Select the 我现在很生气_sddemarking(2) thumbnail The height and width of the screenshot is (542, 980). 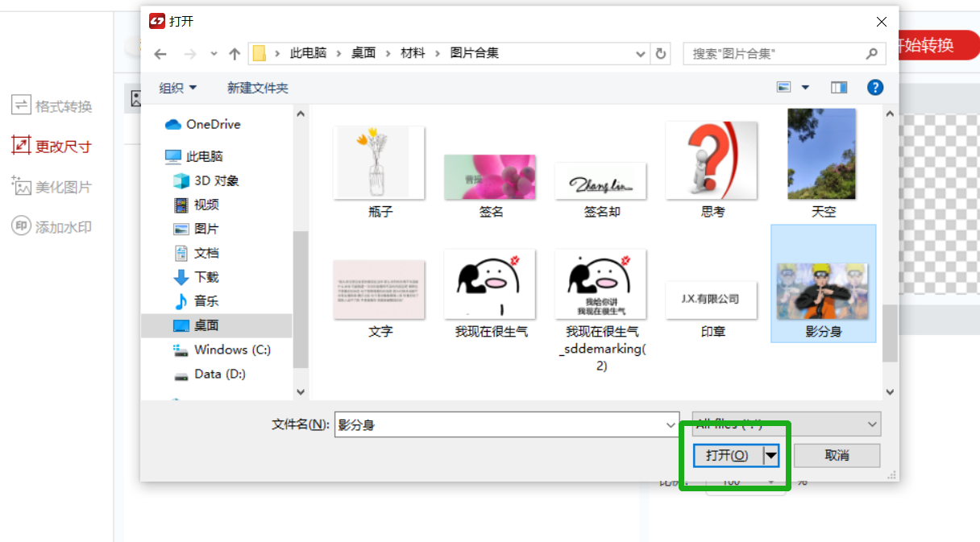pyautogui.click(x=600, y=283)
